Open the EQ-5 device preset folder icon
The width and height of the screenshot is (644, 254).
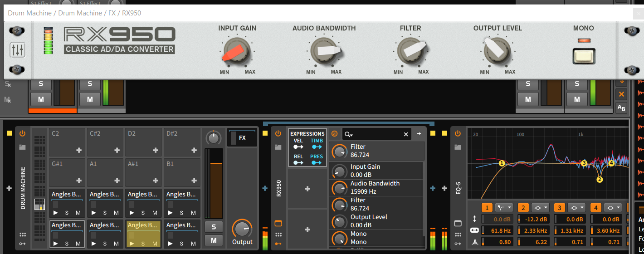click(x=458, y=147)
